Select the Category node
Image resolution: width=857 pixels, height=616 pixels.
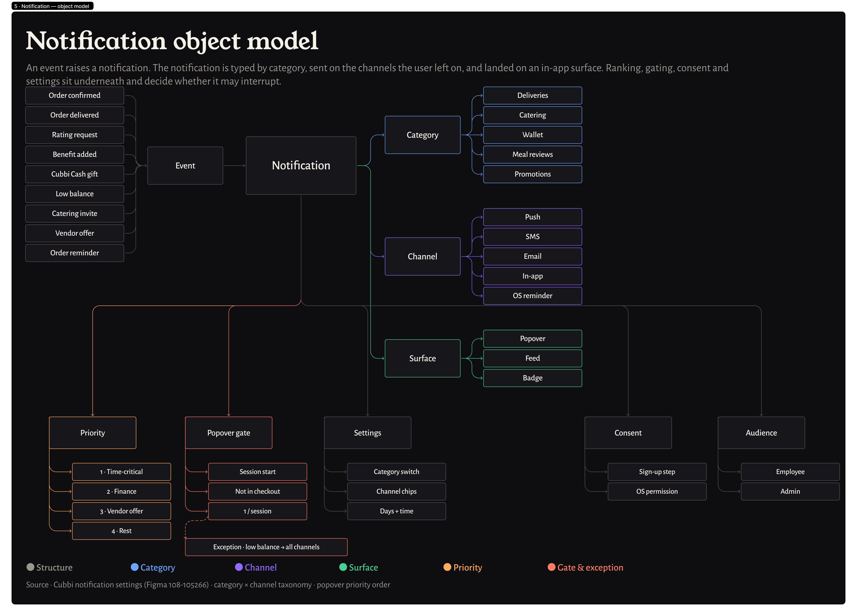click(422, 135)
